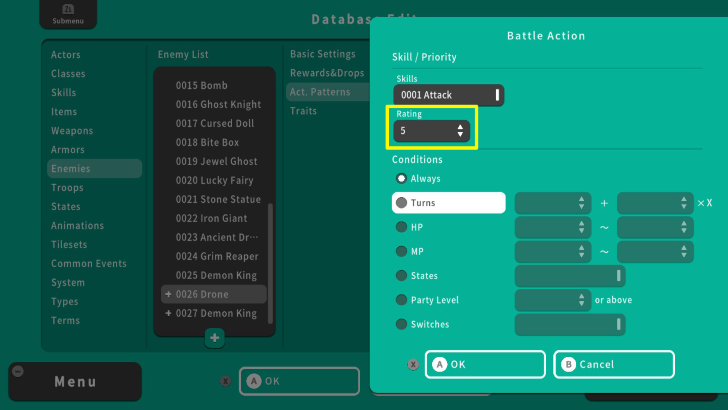Switch to Act. Patterns tab
This screenshot has height=410, width=728.
[x=328, y=92]
